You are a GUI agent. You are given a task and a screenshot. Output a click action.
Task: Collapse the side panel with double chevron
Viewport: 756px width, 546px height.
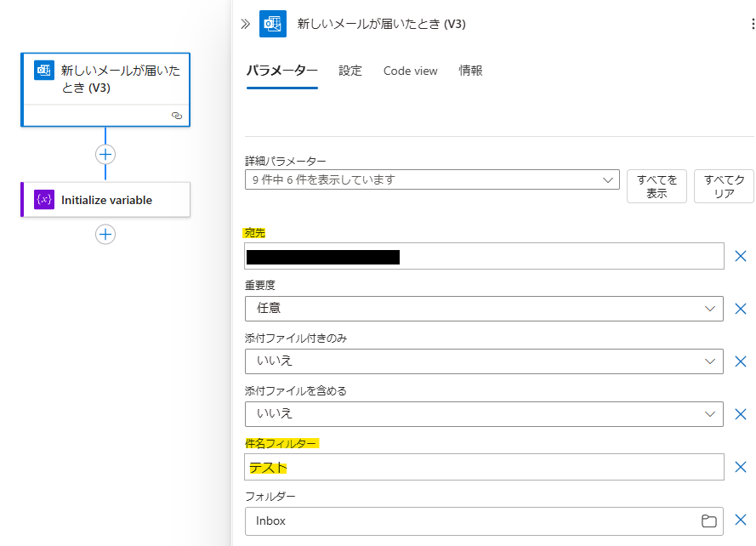coord(246,24)
